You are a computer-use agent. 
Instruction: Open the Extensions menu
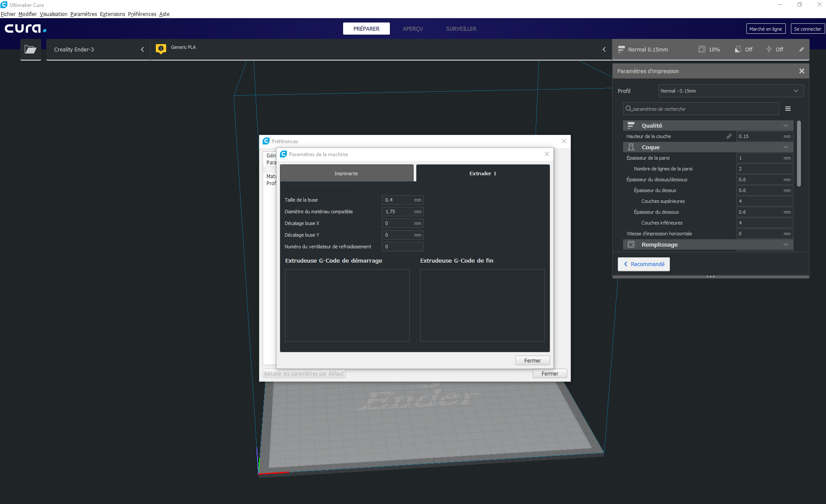pyautogui.click(x=112, y=14)
